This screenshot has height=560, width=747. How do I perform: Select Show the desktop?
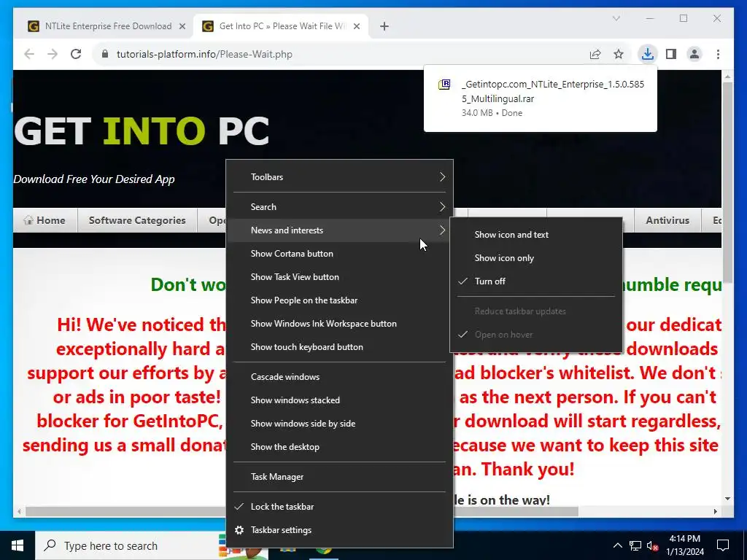[339, 447]
